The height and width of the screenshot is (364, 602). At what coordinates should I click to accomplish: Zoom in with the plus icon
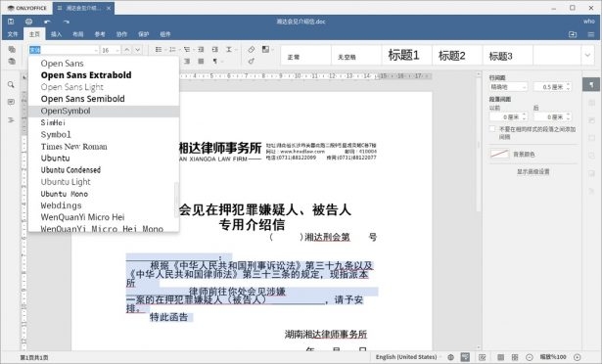pyautogui.click(x=578, y=357)
